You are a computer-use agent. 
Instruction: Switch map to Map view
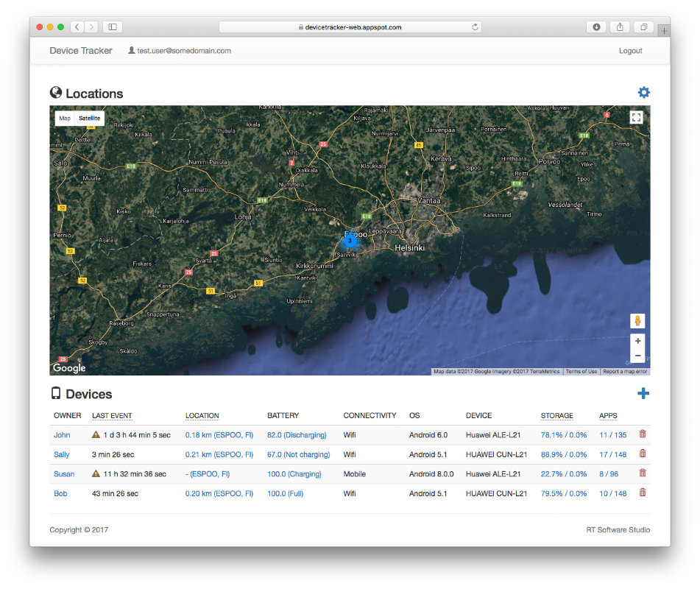tap(65, 118)
